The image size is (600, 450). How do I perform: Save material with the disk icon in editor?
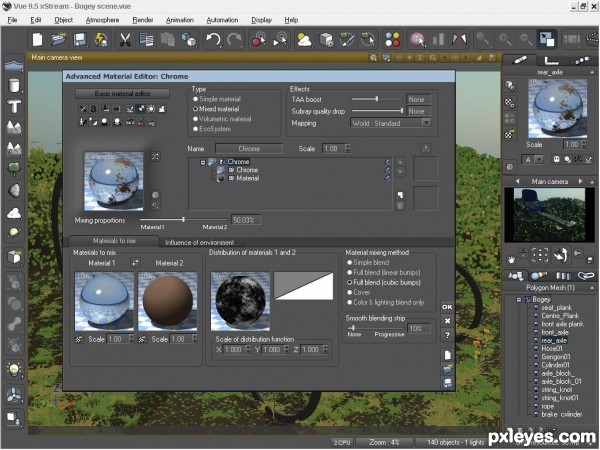(447, 383)
